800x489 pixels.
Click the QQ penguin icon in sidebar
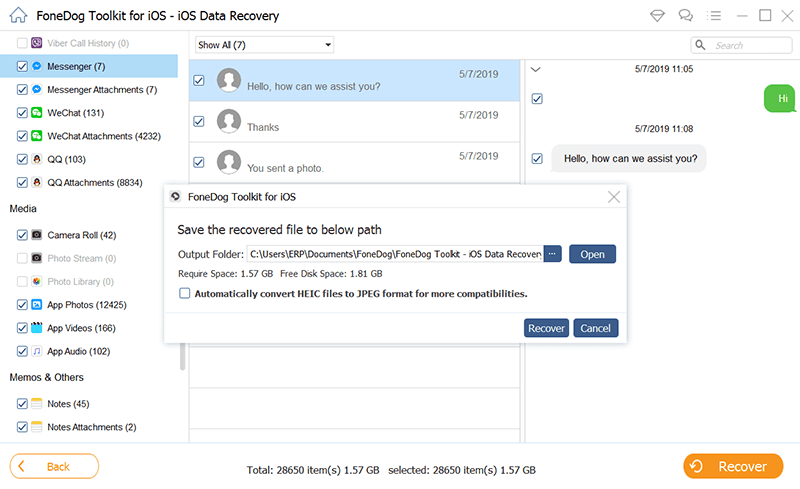pyautogui.click(x=36, y=159)
